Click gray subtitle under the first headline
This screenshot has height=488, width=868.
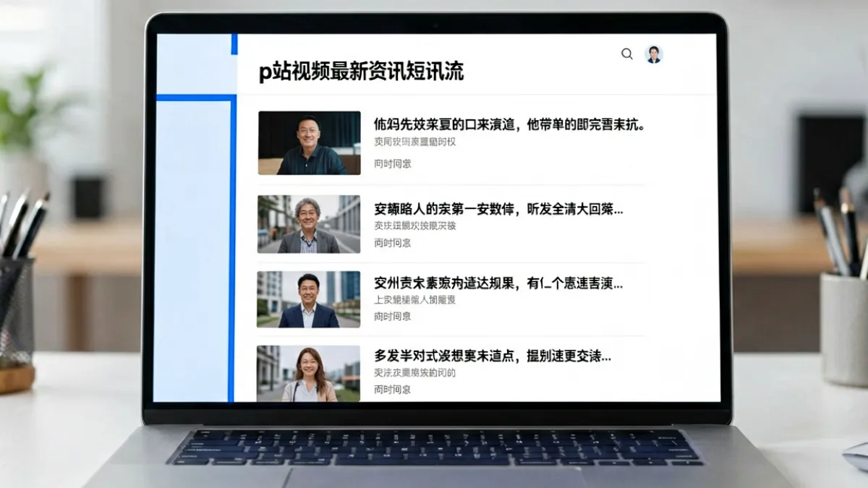point(415,142)
